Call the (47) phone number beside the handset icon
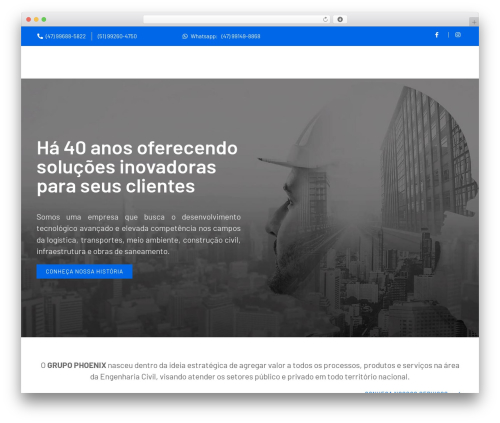Image resolution: width=500 pixels, height=423 pixels. (x=65, y=36)
